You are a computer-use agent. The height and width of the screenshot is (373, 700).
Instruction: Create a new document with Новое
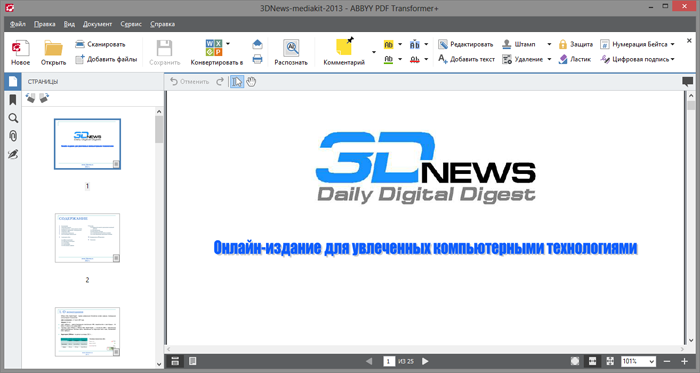click(21, 53)
